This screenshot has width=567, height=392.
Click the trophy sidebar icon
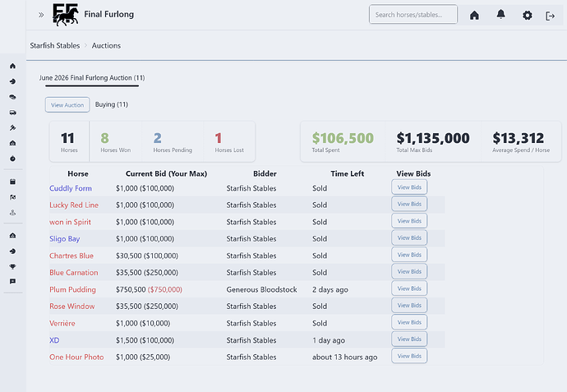(x=12, y=266)
